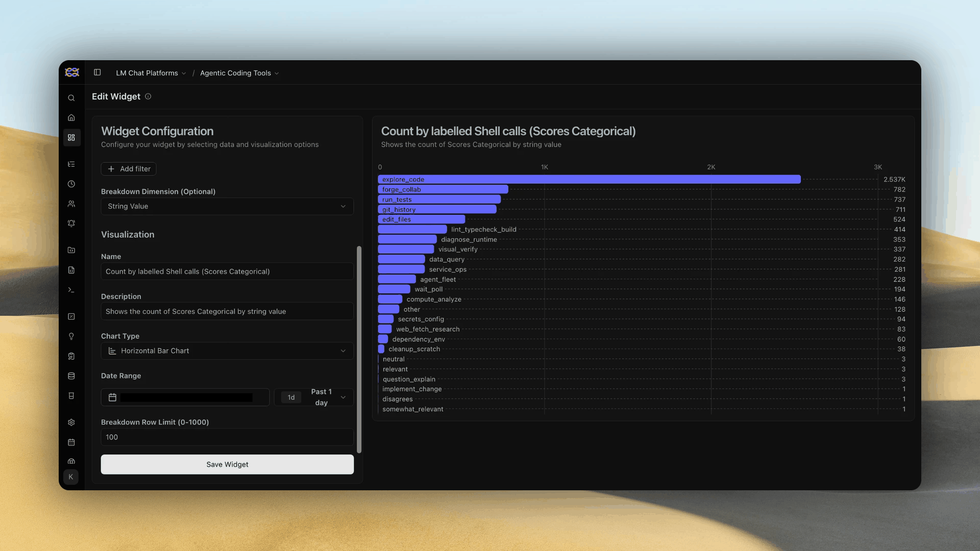This screenshot has height=551, width=980.
Task: Open the Chart Type Horizontal Bar Chart dropdown
Action: 227,351
